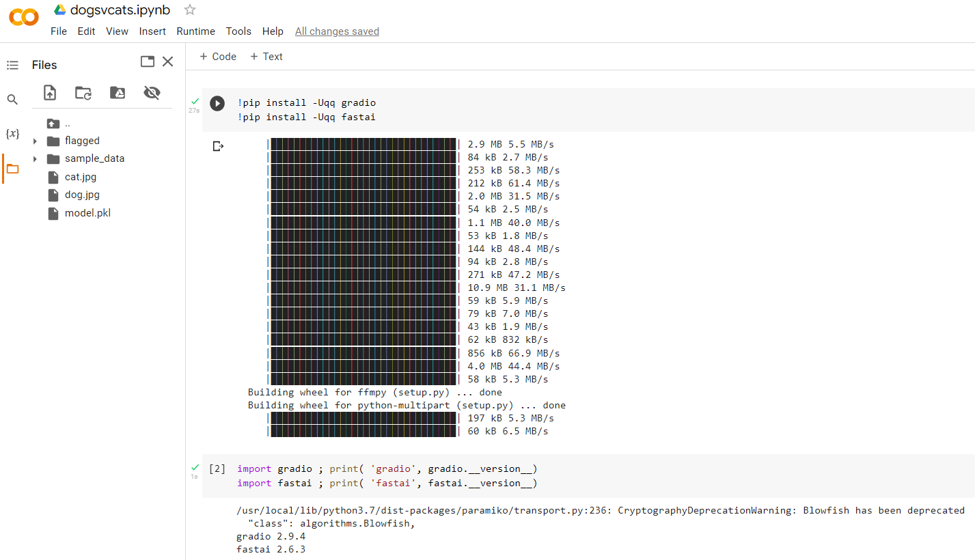Add a new Code cell
Image resolution: width=975 pixels, height=560 pixels.
pos(218,57)
